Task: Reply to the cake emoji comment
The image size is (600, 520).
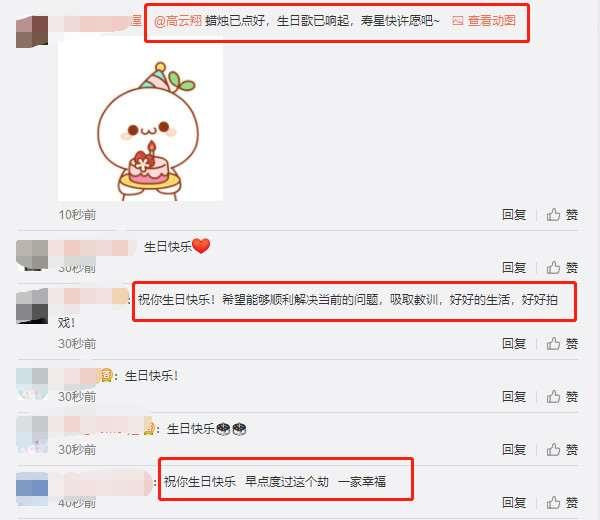Action: (x=514, y=450)
